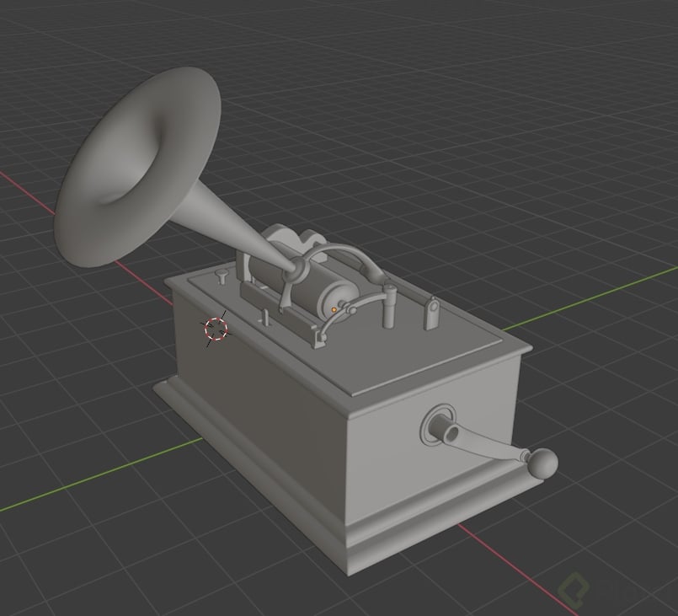Click the crank handle's round knob
Image resolution: width=678 pixels, height=616 pixels.
click(543, 463)
